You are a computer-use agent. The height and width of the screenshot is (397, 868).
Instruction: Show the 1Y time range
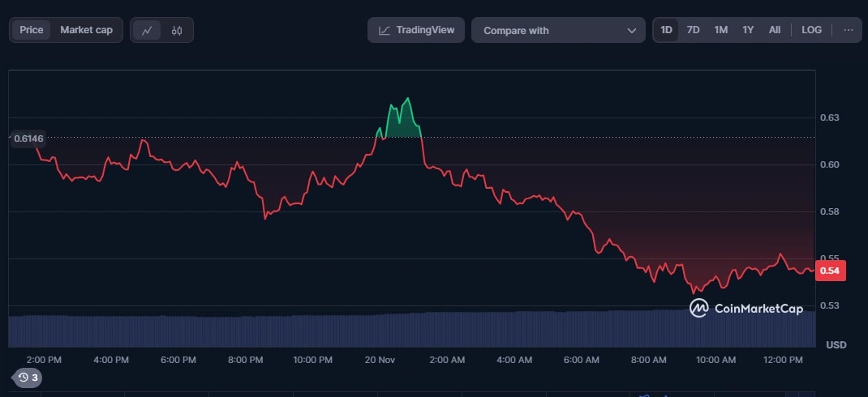(x=748, y=30)
